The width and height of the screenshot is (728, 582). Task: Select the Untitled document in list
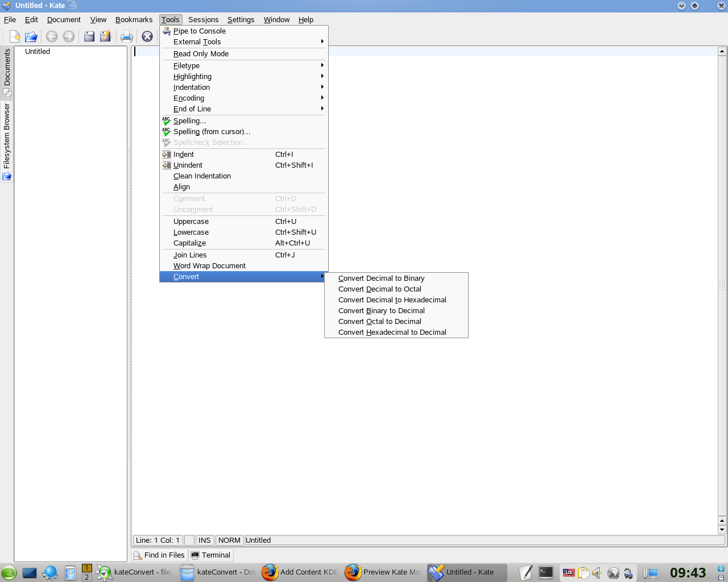point(38,52)
